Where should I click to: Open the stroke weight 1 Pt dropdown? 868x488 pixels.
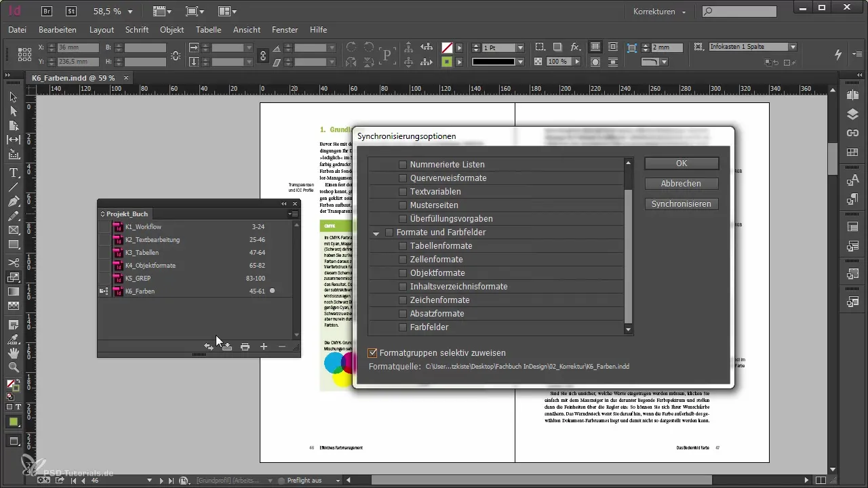coord(520,47)
